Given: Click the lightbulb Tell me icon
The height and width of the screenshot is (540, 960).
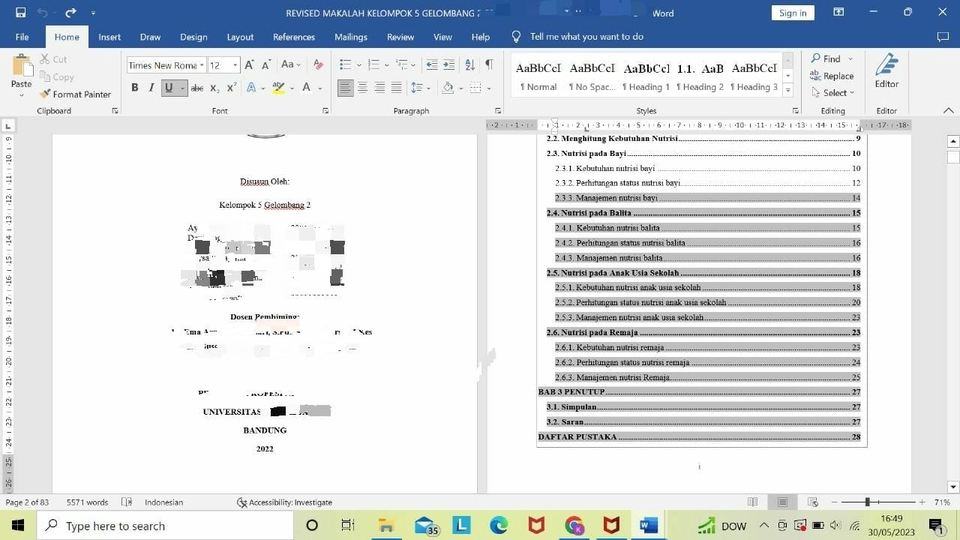Looking at the screenshot, I should click(516, 37).
